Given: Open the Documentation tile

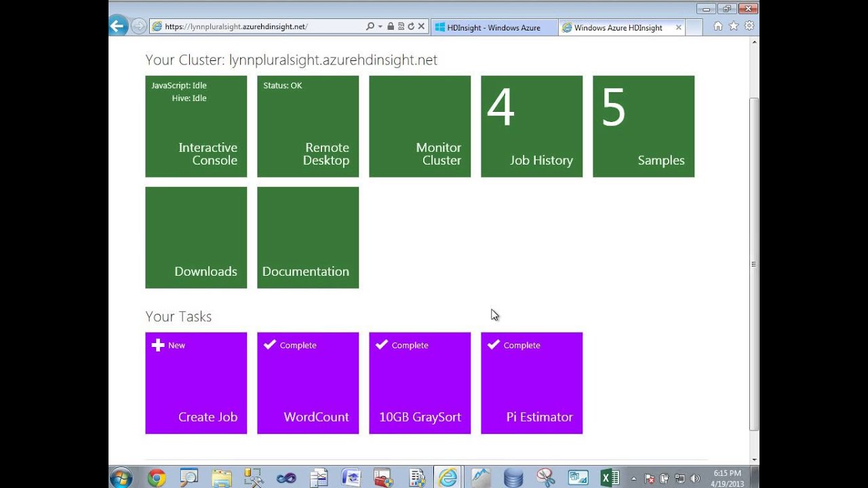Looking at the screenshot, I should (x=308, y=237).
